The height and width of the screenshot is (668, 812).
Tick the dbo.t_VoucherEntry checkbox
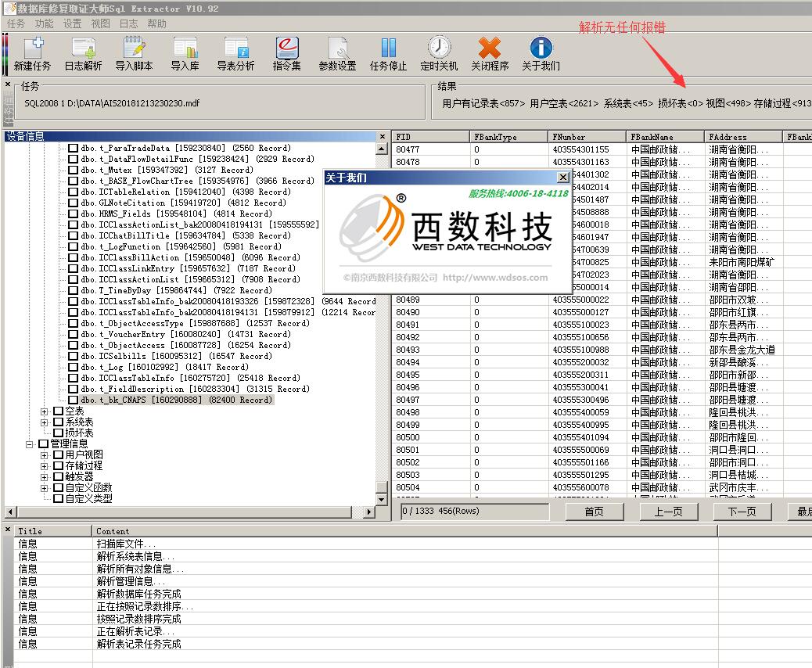73,335
